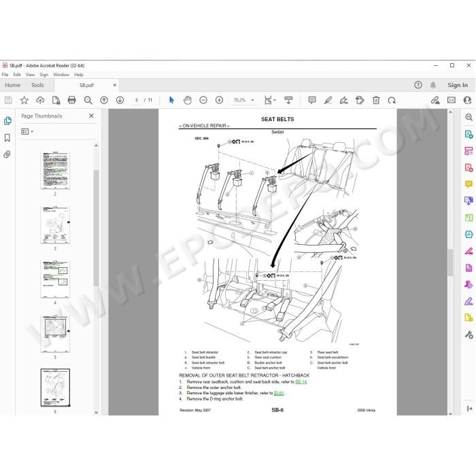Screen dimensions: 476x476
Task: Click the Sign In button
Action: [x=458, y=85]
